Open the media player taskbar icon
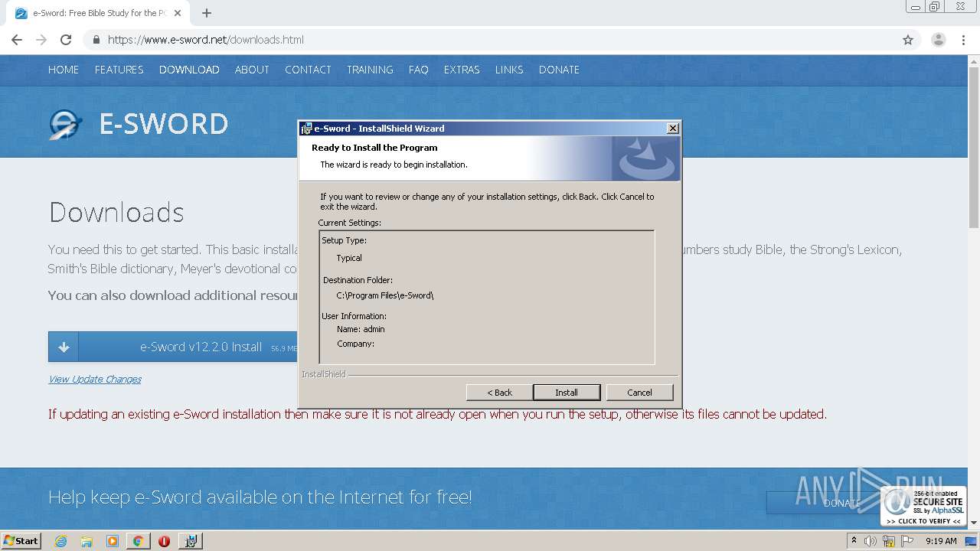 coord(113,541)
